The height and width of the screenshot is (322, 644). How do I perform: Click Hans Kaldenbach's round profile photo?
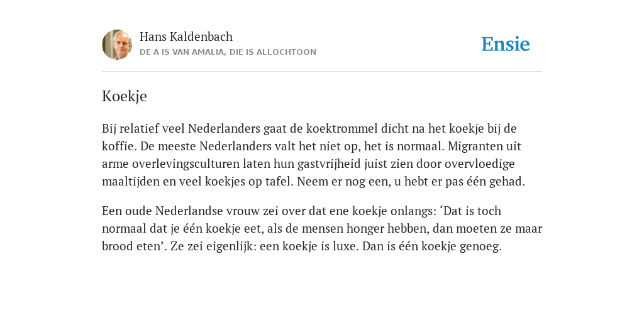117,45
